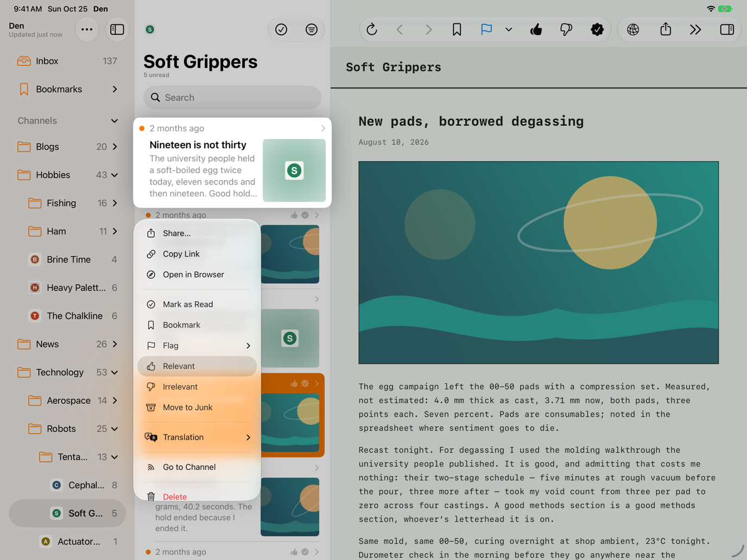Collapse the Hobbies folder chevron
Viewport: 747px width, 560px height.
[115, 175]
